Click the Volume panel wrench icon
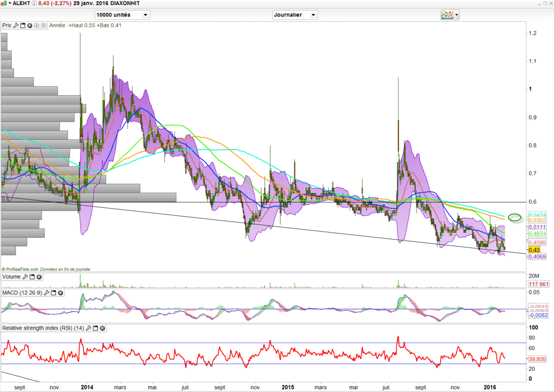The image size is (554, 392). tap(24, 277)
